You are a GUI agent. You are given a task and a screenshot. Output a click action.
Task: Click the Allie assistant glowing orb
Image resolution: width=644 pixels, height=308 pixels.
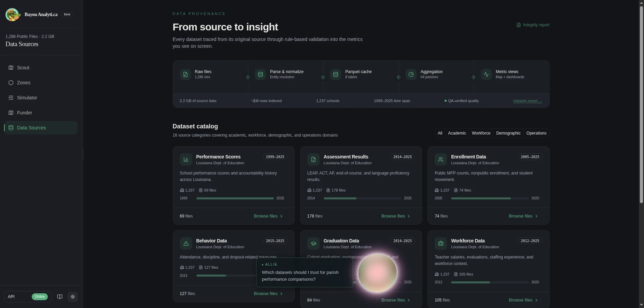377,273
